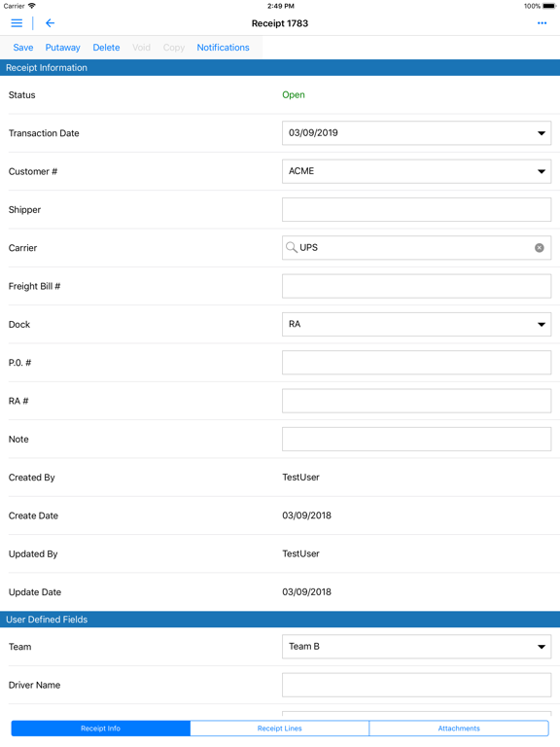This screenshot has width=560, height=747.
Task: Click the Update Date 03/09/2018 value
Action: coord(306,592)
